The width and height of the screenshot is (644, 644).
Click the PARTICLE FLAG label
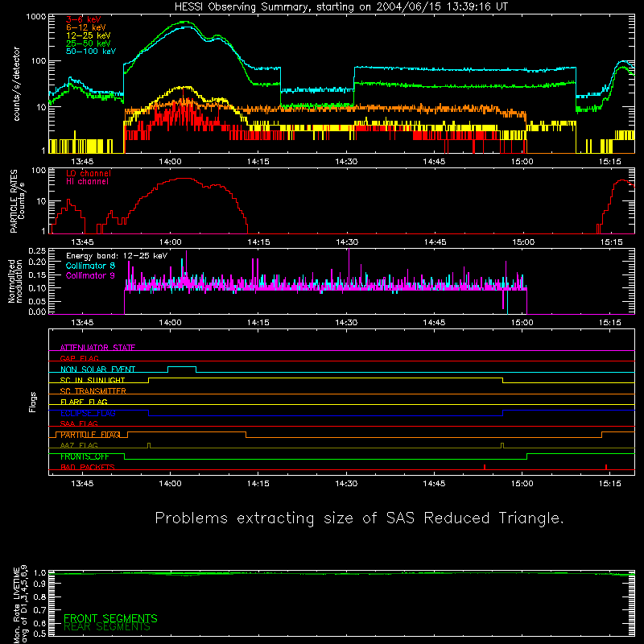pyautogui.click(x=90, y=435)
